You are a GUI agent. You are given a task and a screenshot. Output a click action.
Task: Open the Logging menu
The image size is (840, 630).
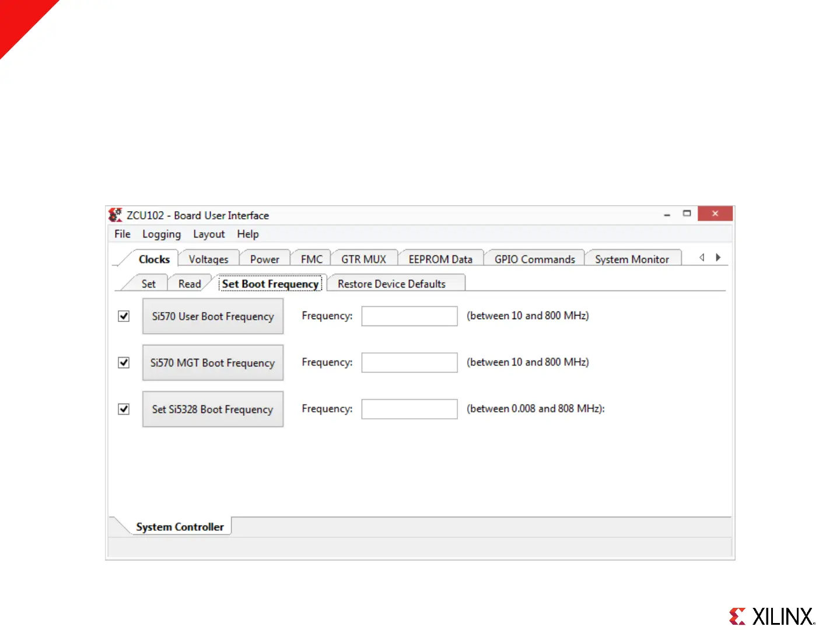[x=162, y=234]
